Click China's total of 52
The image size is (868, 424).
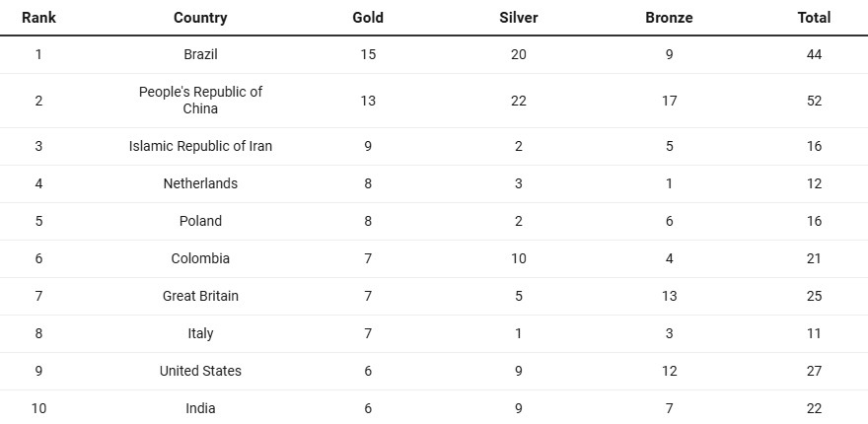(814, 101)
